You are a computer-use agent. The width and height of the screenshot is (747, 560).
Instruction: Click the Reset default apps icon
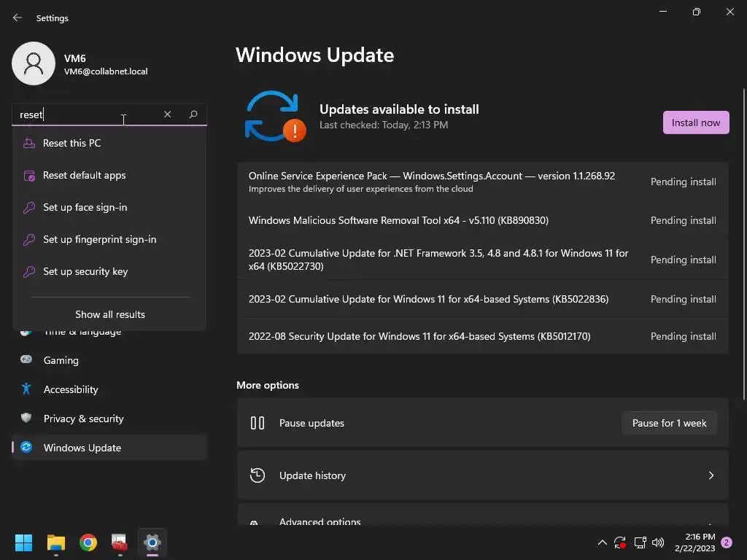29,175
